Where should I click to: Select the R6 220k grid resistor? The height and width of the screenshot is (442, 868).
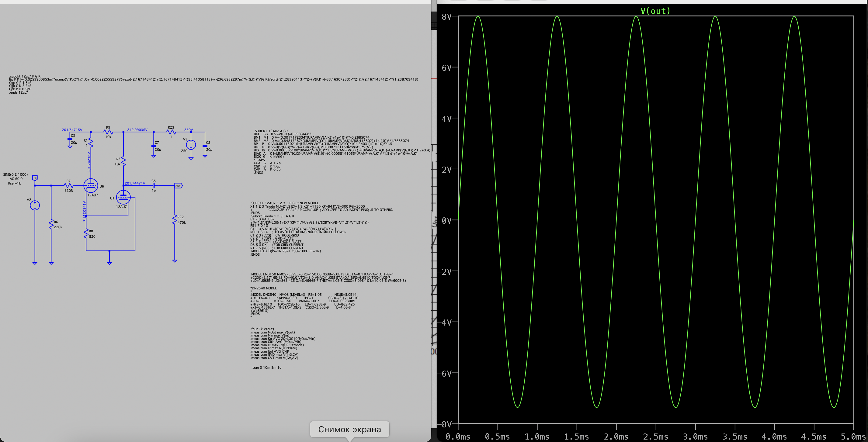[51, 224]
